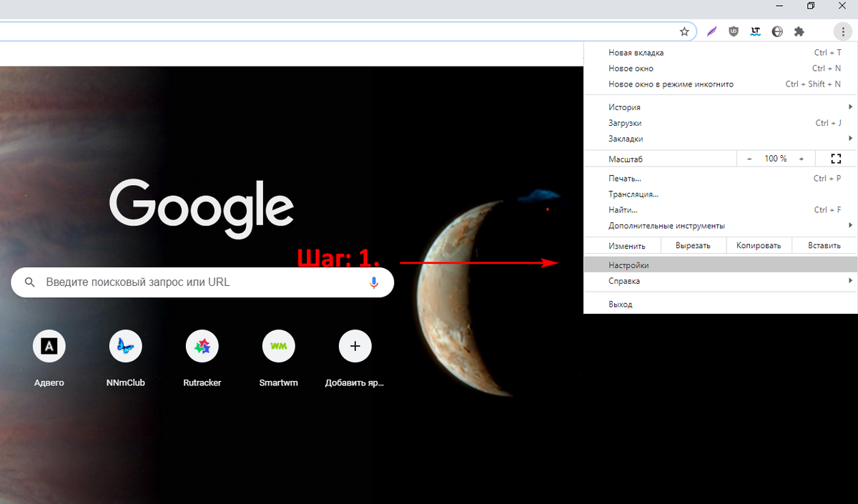Open Настройки from the menu
This screenshot has width=858, height=504.
pyautogui.click(x=721, y=265)
